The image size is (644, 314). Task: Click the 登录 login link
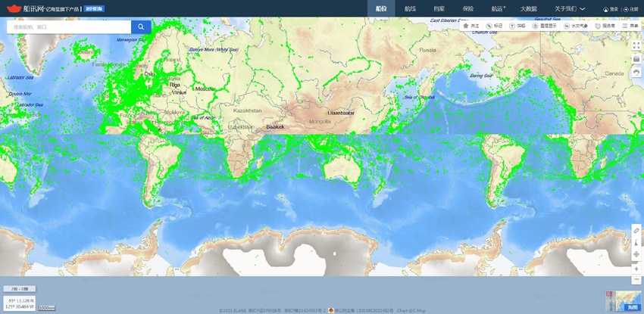611,9
